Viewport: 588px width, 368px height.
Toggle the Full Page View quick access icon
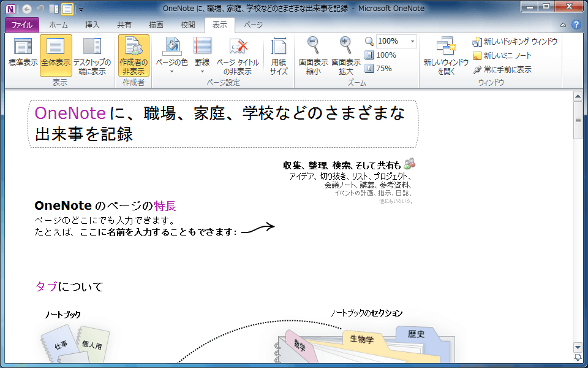tap(67, 9)
